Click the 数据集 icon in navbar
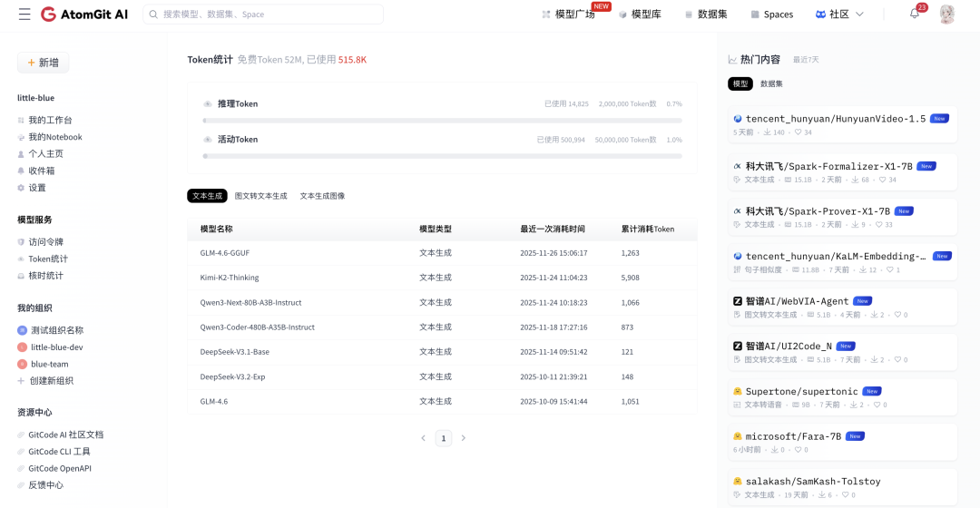Image resolution: width=980 pixels, height=508 pixels. tap(689, 15)
